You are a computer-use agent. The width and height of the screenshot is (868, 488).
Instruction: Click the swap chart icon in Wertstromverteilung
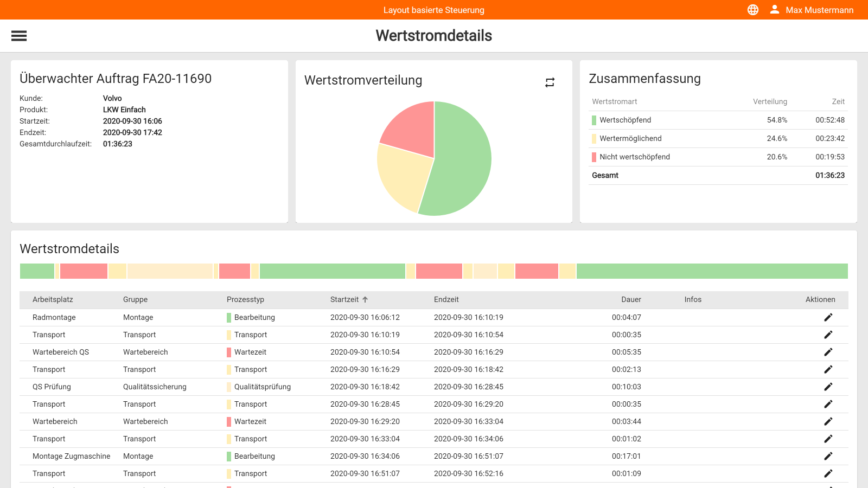click(x=550, y=82)
